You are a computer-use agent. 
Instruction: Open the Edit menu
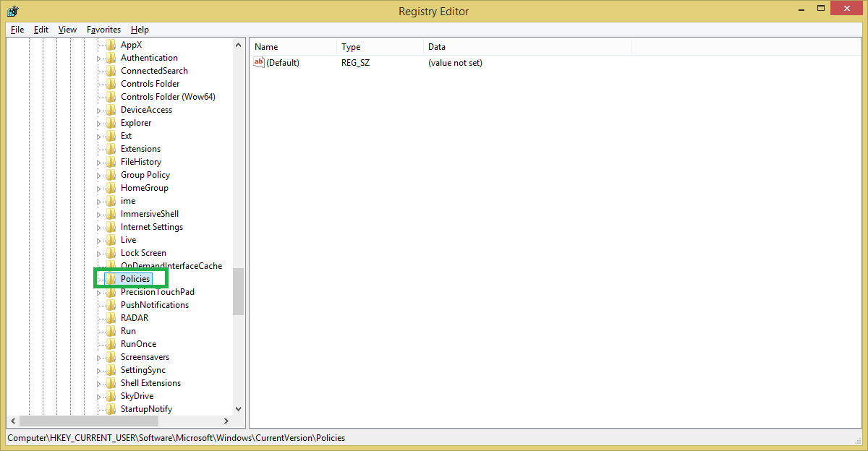(x=41, y=30)
